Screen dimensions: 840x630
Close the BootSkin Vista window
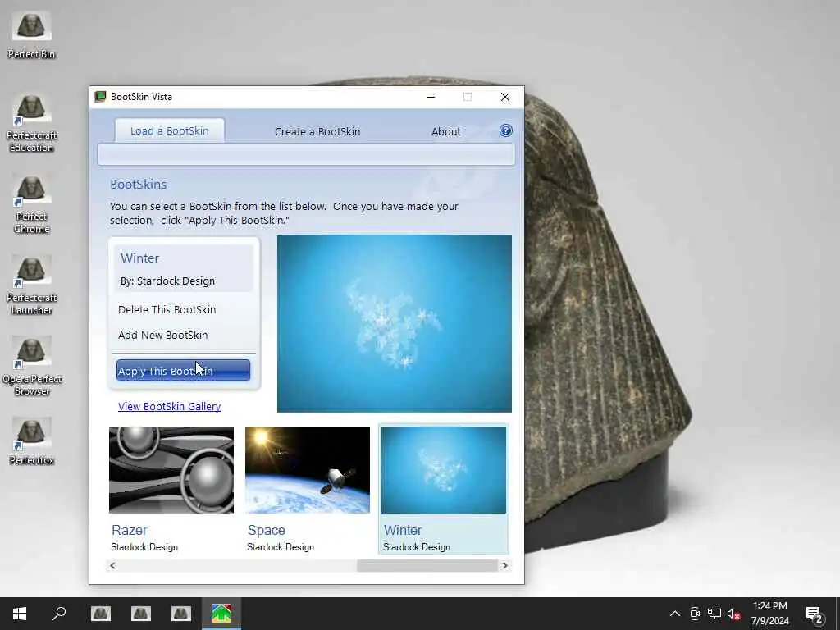pos(505,97)
